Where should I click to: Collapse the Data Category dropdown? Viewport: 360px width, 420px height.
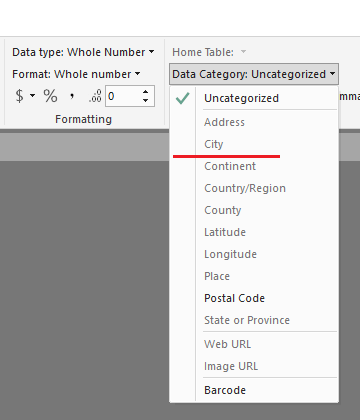[x=254, y=74]
